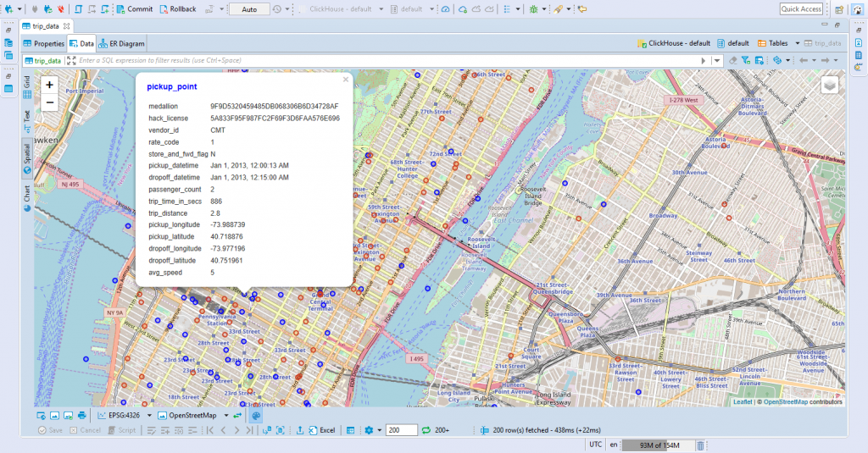Click the green refresh 200+ row count
Viewport: 868px width, 453px height.
click(x=436, y=430)
